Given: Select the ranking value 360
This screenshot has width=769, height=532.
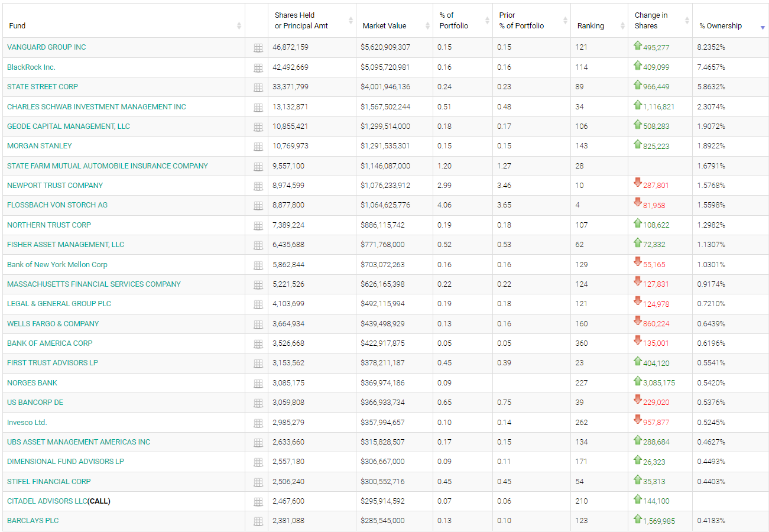Looking at the screenshot, I should [x=582, y=343].
